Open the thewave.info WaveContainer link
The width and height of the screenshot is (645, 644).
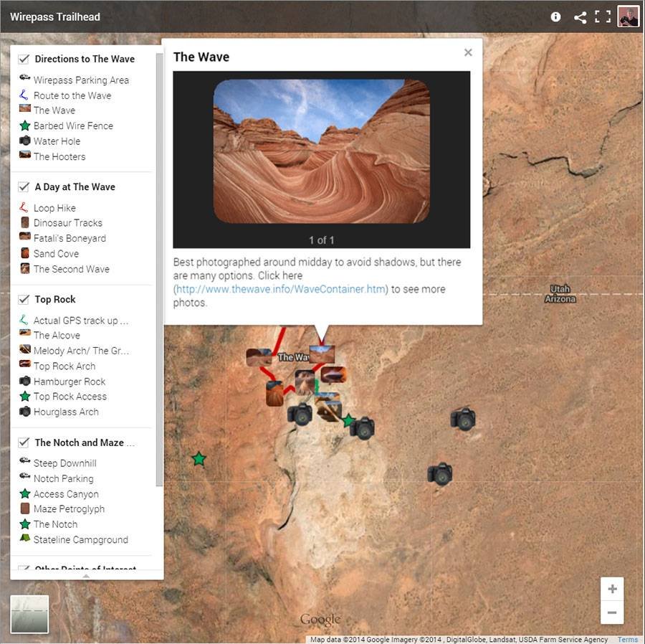[281, 289]
